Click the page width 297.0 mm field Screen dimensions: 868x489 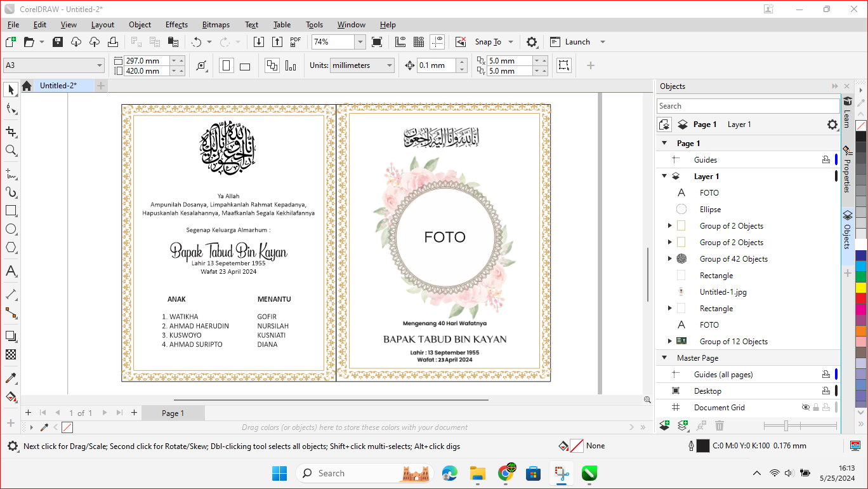tap(147, 60)
